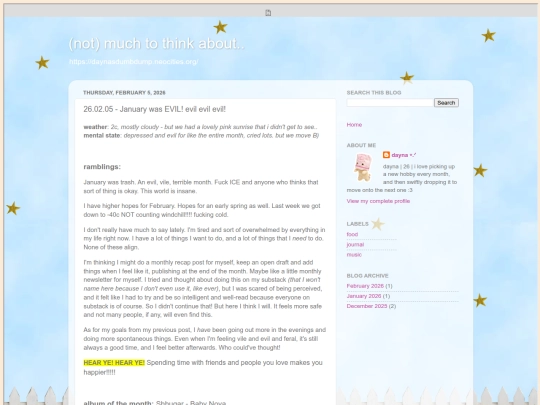Click the highlighted 'HEAR YE! HEAR YE!' text
540x405 pixels.
click(114, 363)
